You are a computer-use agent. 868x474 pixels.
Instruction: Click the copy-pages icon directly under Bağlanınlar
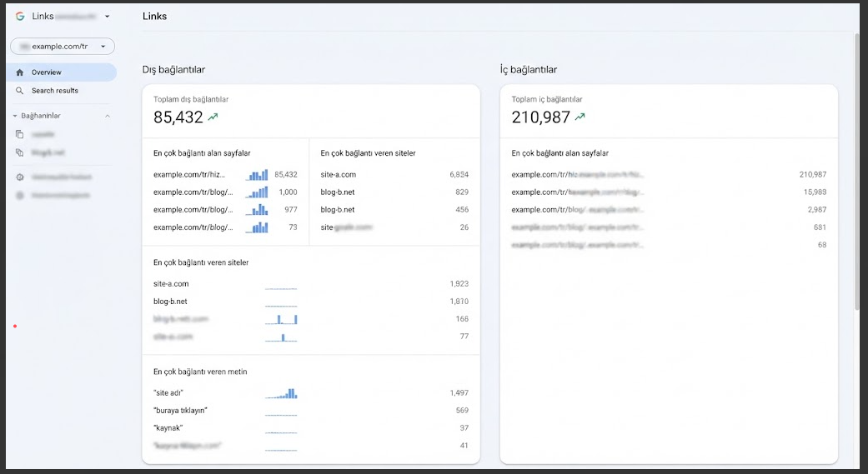coord(20,134)
